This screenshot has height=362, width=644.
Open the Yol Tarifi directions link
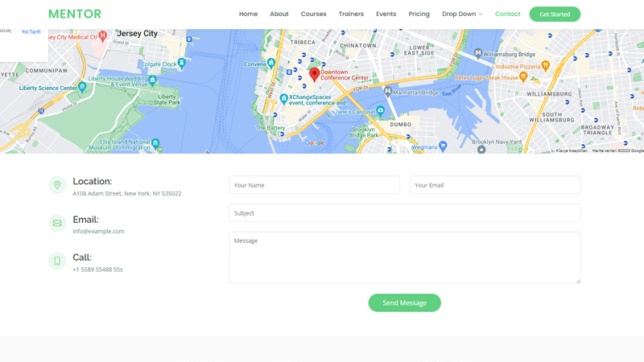31,32
